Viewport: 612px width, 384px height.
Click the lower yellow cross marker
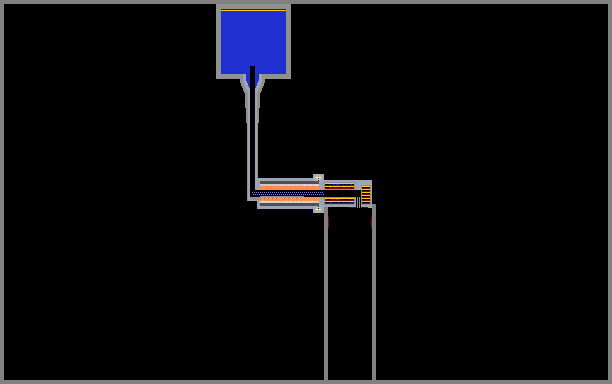(318, 210)
